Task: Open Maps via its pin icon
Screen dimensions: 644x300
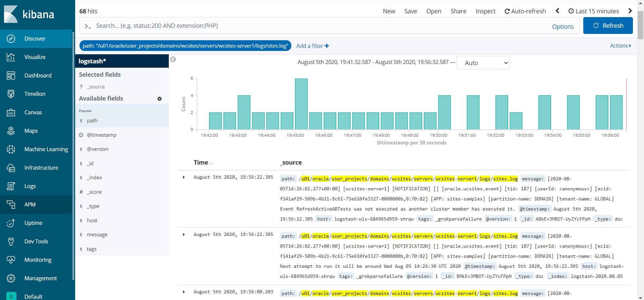Action: pos(11,131)
